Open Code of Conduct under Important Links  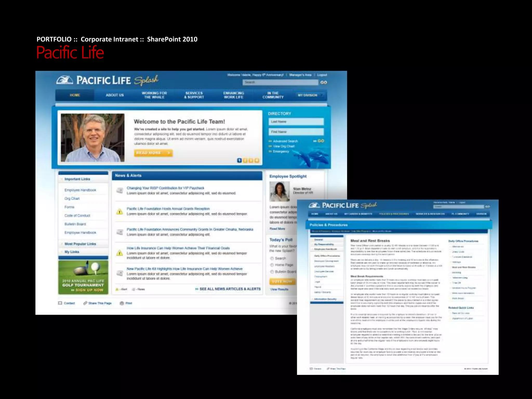point(77,216)
